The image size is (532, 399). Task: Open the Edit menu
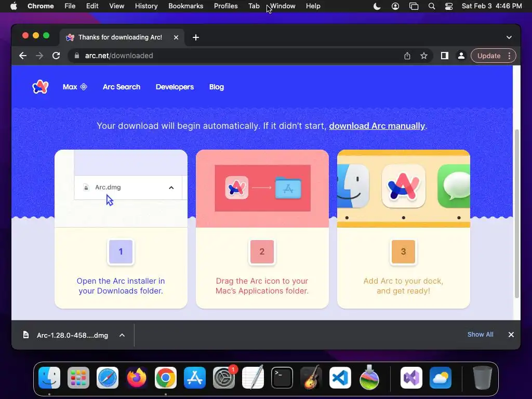pyautogui.click(x=92, y=6)
